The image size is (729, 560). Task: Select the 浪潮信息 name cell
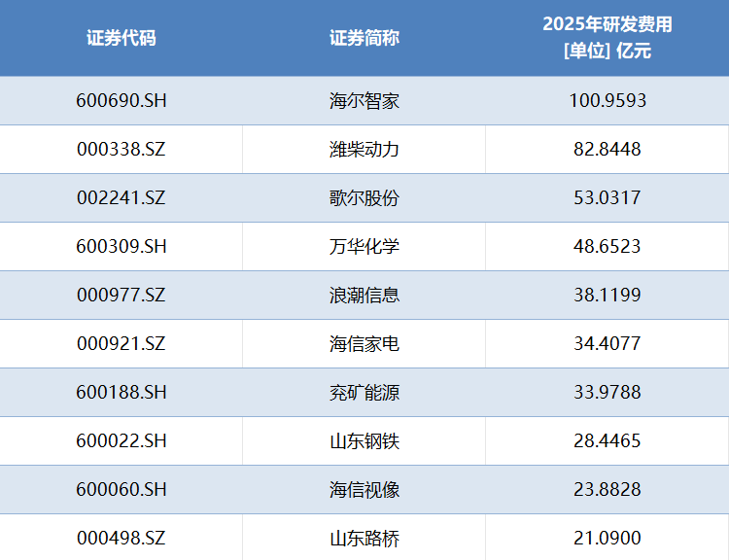364,295
